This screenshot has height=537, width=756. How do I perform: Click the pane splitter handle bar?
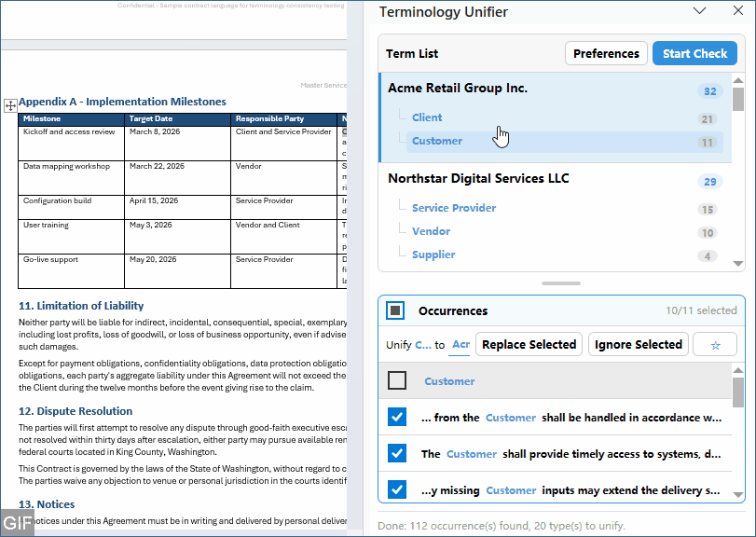pos(561,283)
